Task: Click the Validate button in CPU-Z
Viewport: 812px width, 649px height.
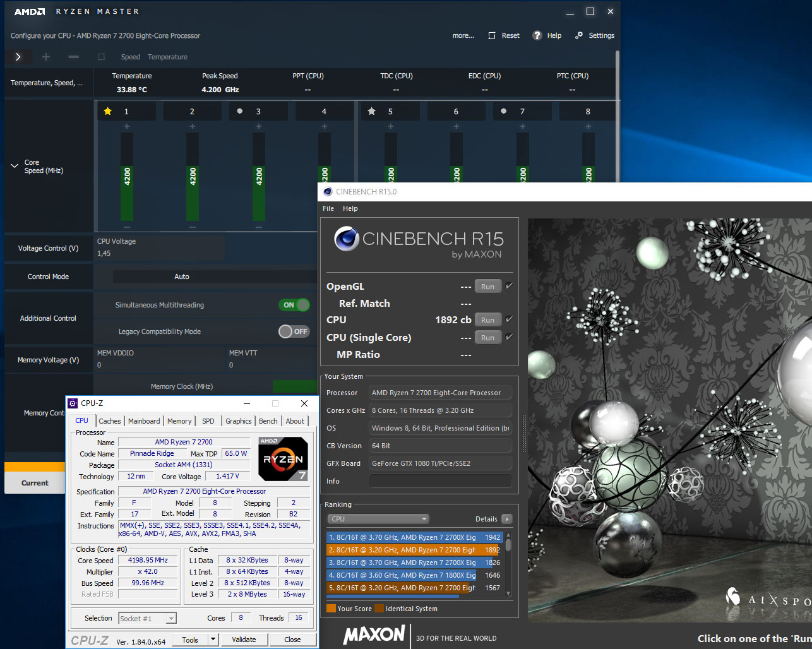Action: [244, 640]
